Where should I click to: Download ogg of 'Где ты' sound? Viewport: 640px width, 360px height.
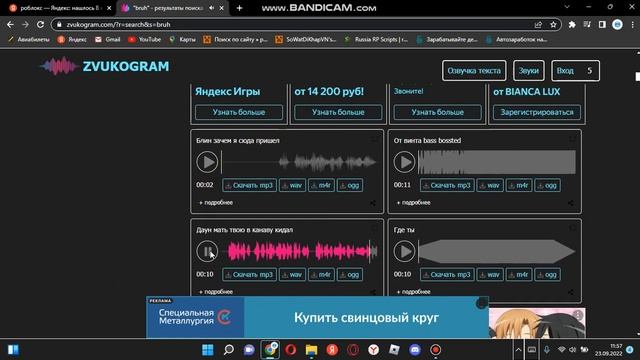pos(548,275)
